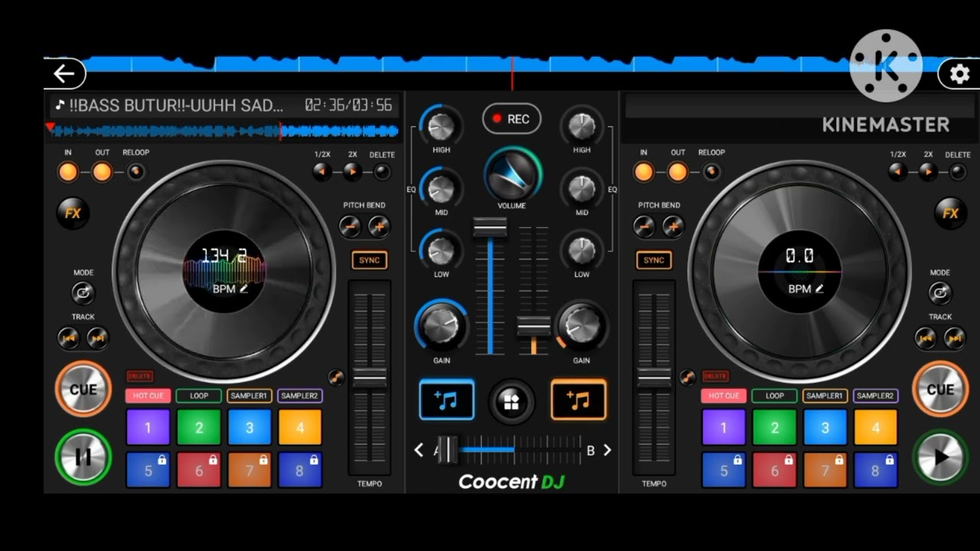Viewport: 980px width, 551px height.
Task: Tap the right deck CUE button
Action: (x=940, y=389)
